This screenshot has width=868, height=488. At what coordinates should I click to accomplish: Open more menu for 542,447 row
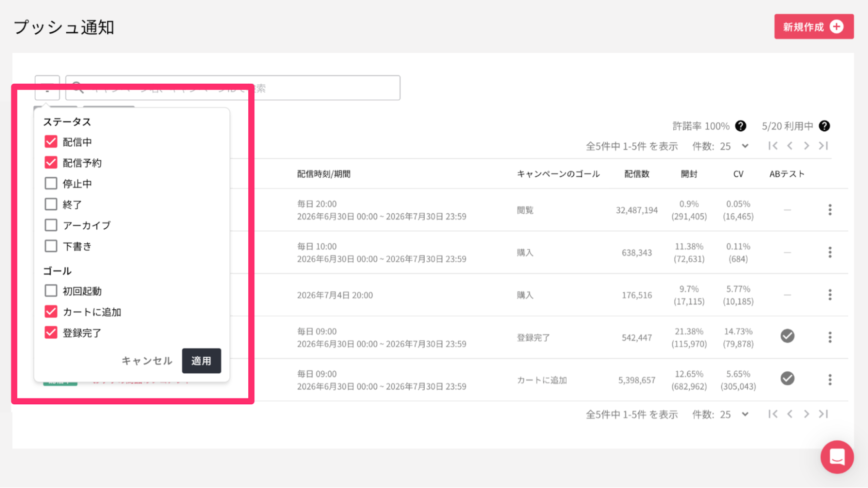830,337
